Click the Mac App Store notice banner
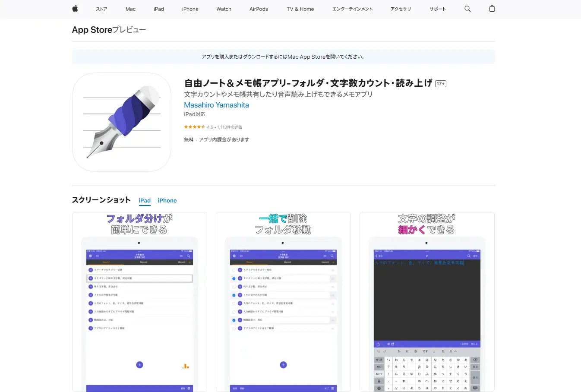This screenshot has width=581, height=392. pyautogui.click(x=283, y=57)
